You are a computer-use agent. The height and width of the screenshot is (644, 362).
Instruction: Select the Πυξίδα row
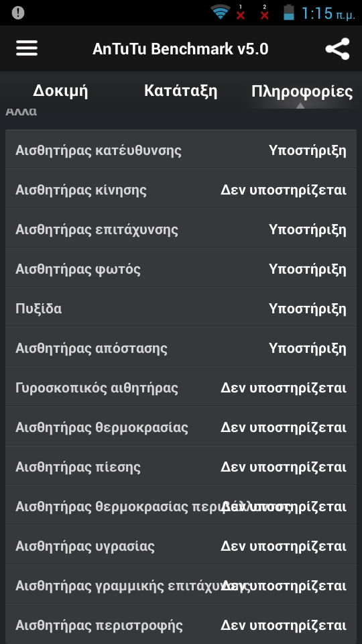click(x=180, y=309)
